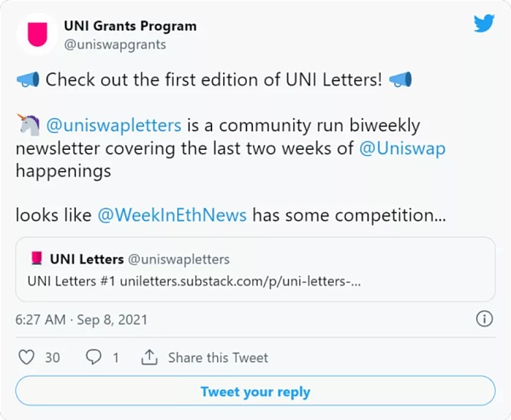
Task: Click the UNI Grants Program display name
Action: point(130,26)
